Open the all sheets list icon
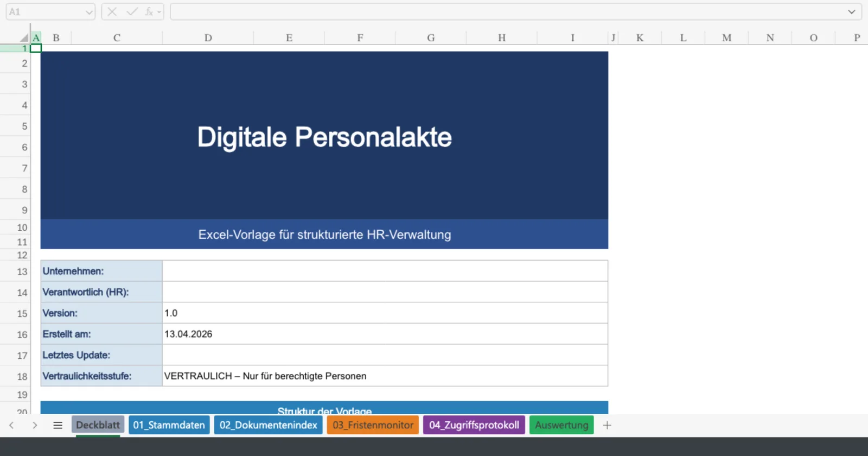 58,425
